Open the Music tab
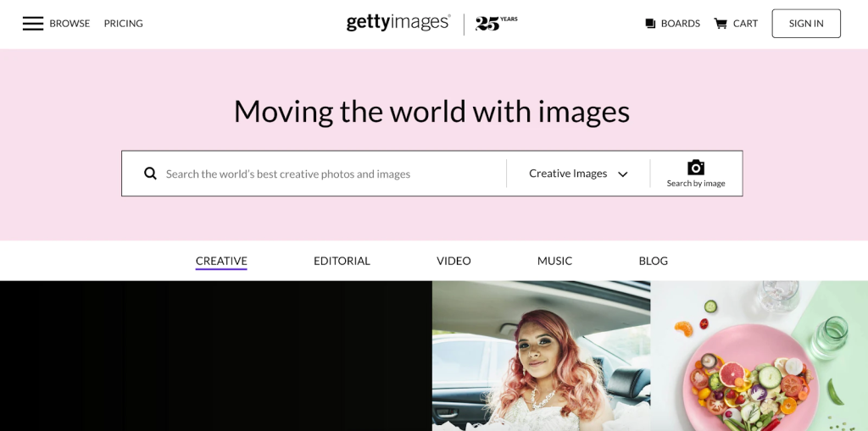The width and height of the screenshot is (868, 431). 554,261
